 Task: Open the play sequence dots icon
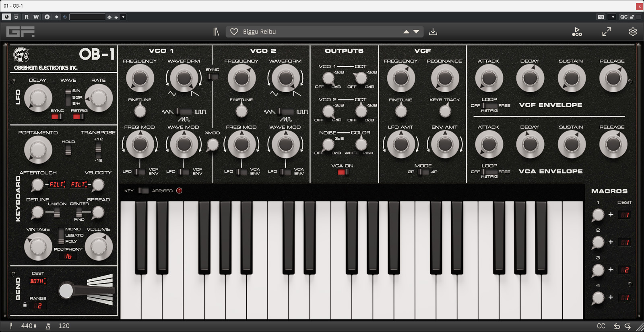click(x=577, y=32)
